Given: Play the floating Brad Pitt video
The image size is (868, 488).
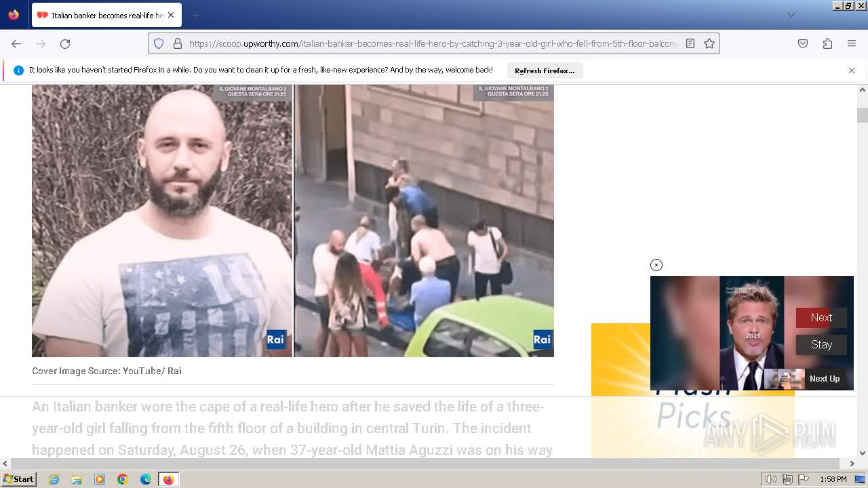Looking at the screenshot, I should 752,333.
